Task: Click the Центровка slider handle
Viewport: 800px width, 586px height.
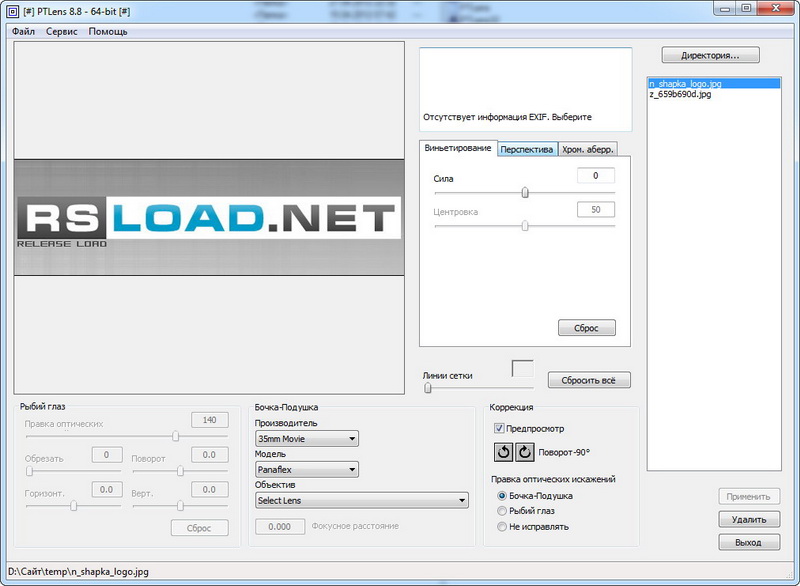Action: (525, 225)
